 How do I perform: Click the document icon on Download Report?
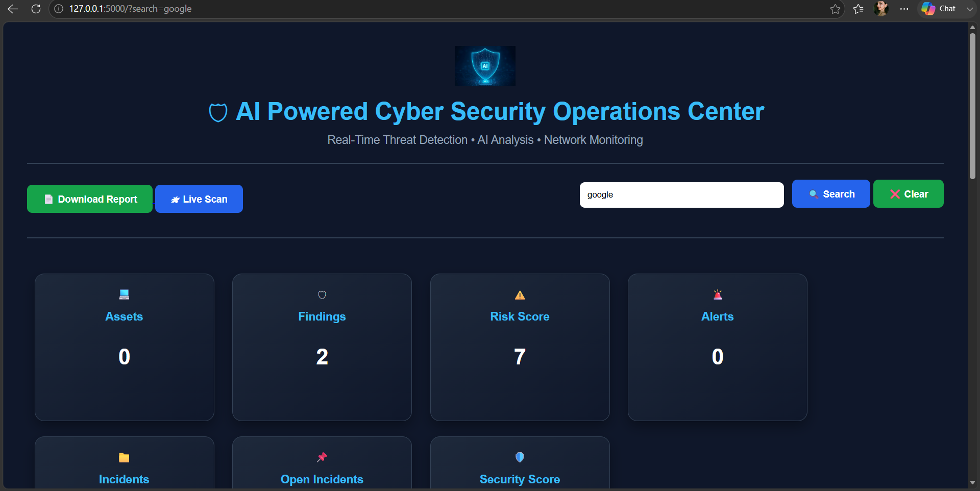click(48, 199)
